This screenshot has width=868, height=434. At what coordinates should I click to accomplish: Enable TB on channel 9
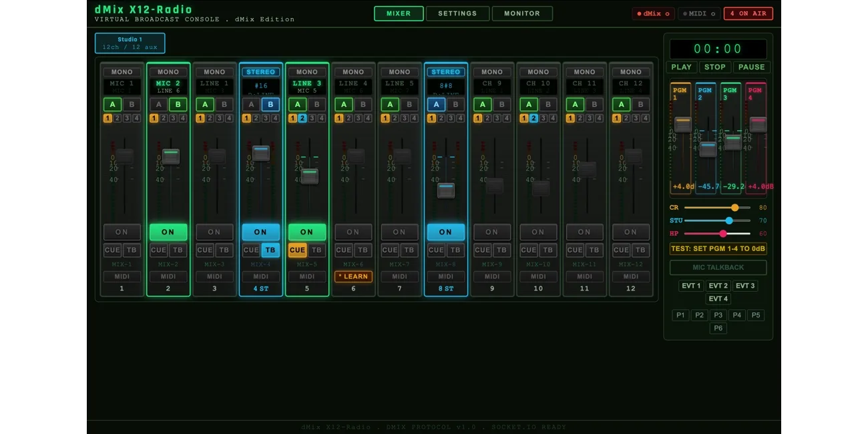click(501, 250)
